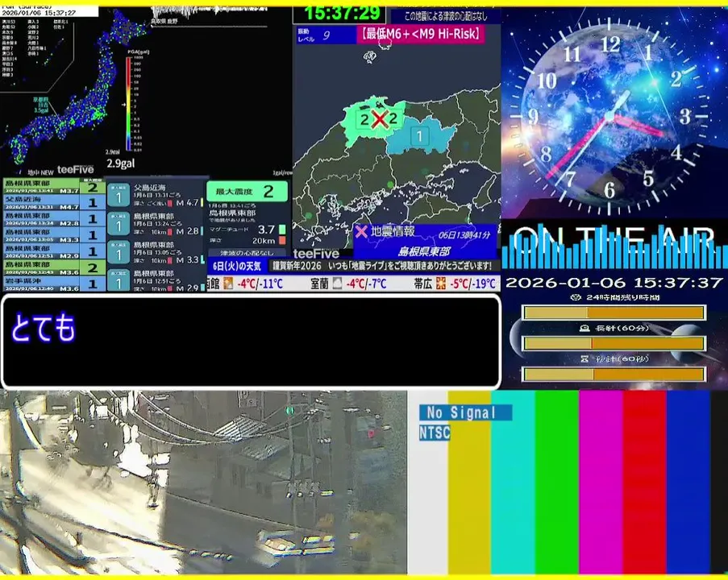The width and height of the screenshot is (728, 580).
Task: Click the intensity 1 badge on the blue map region
Action: click(419, 136)
